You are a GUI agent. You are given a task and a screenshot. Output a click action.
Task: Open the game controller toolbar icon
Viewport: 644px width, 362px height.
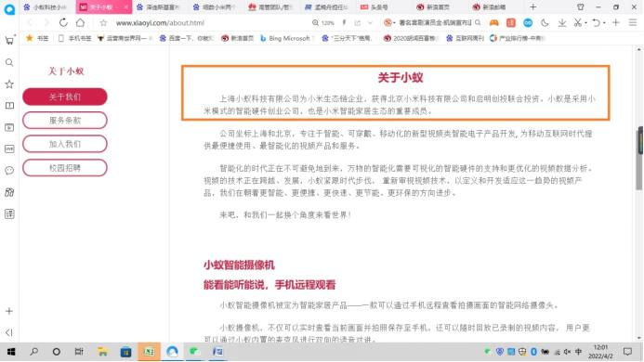[x=493, y=23]
